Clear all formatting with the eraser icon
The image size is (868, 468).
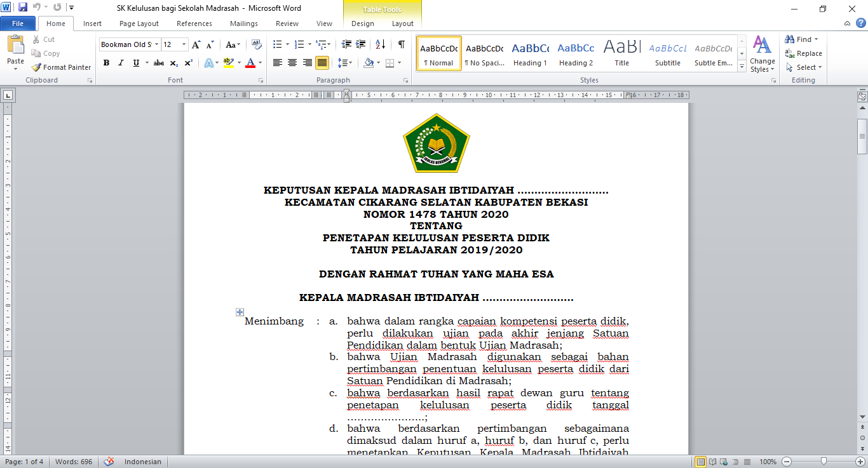(257, 44)
